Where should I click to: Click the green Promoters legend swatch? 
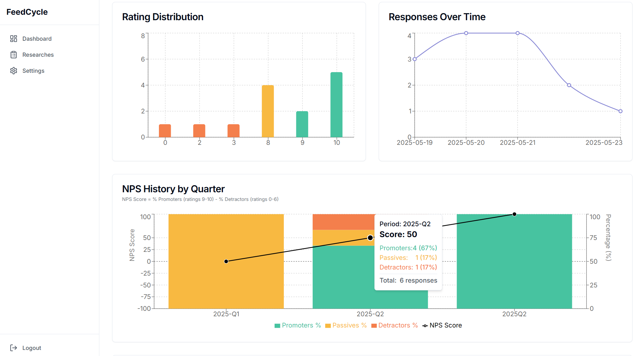click(x=277, y=326)
